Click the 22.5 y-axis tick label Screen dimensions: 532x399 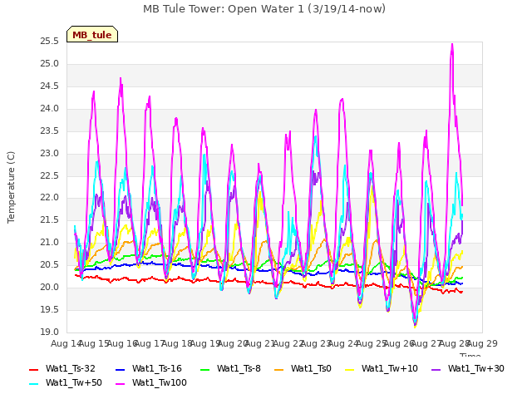(x=49, y=175)
